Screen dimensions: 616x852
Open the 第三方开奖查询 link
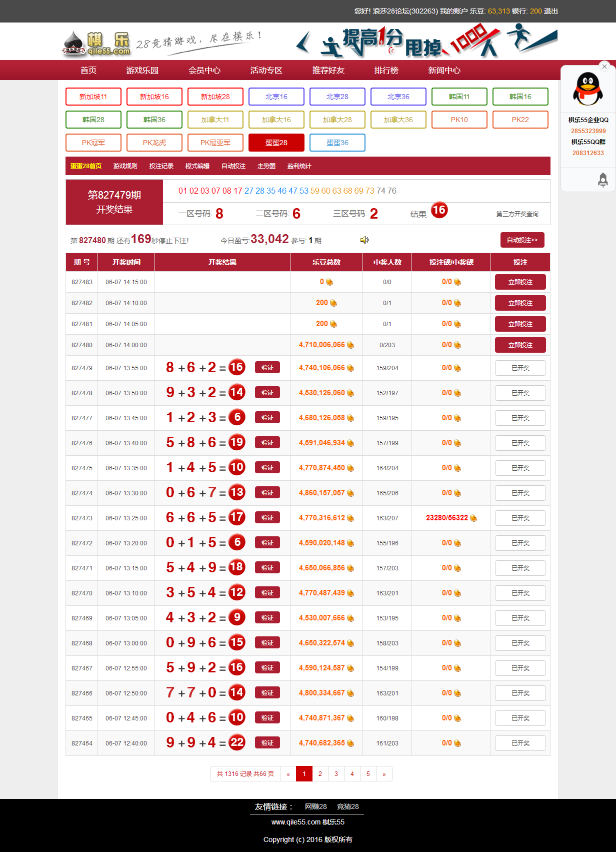pos(517,214)
